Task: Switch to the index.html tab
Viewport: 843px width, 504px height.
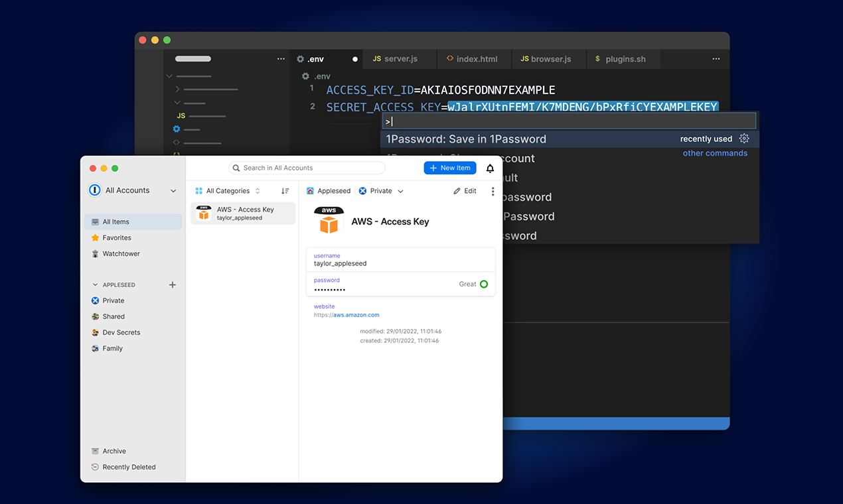Action: tap(475, 59)
